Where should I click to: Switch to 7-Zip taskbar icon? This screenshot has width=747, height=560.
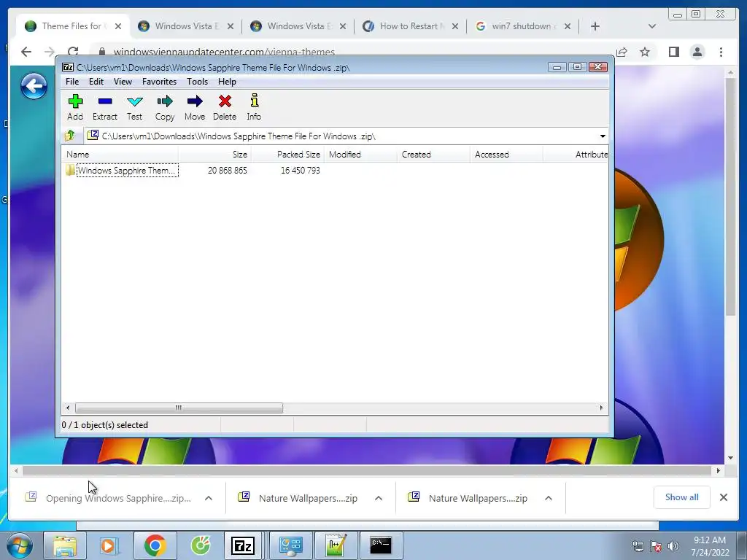[243, 545]
